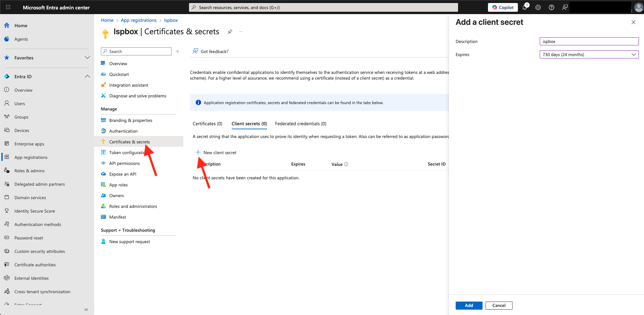
Task: Open the portal settings gear icon
Action: (x=538, y=7)
